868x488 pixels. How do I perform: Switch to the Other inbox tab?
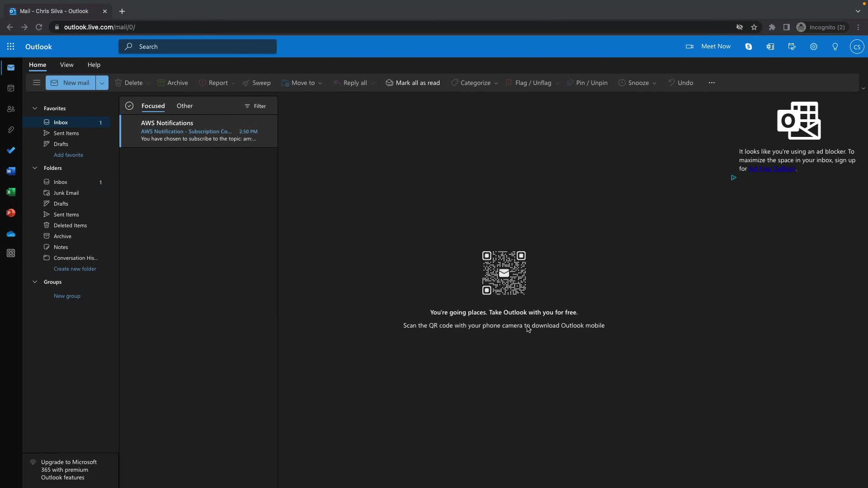tap(184, 106)
